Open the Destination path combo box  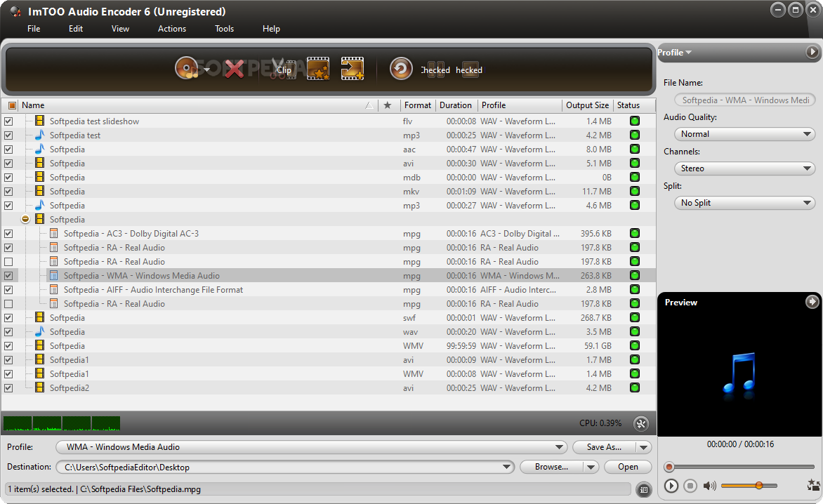(x=284, y=467)
